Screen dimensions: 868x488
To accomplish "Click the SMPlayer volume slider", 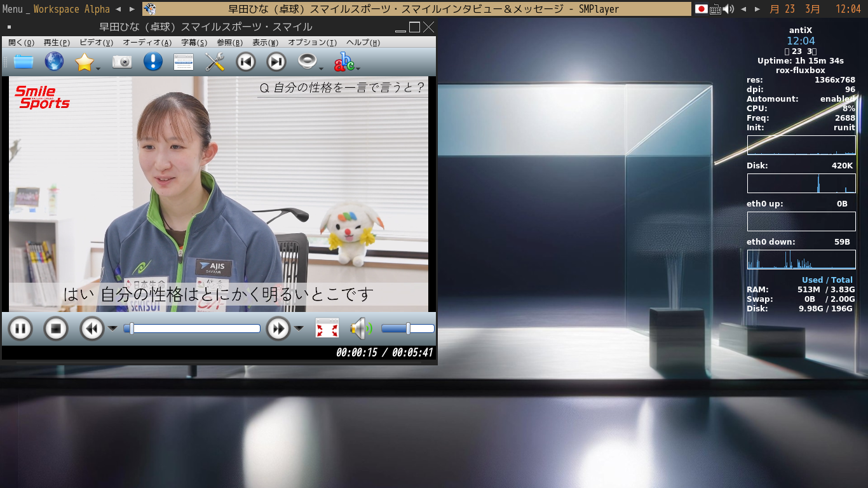I will click(407, 329).
